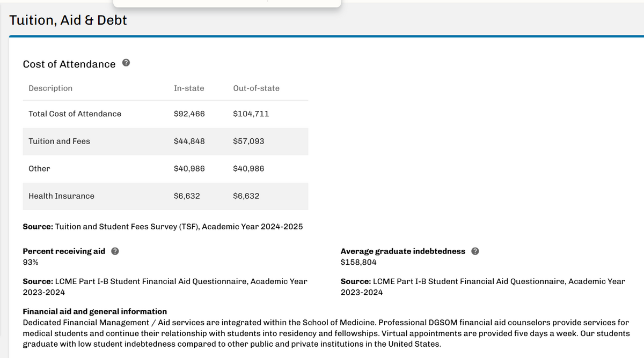Click the LCME source line below "93%"
The height and width of the screenshot is (358, 644).
tap(165, 287)
